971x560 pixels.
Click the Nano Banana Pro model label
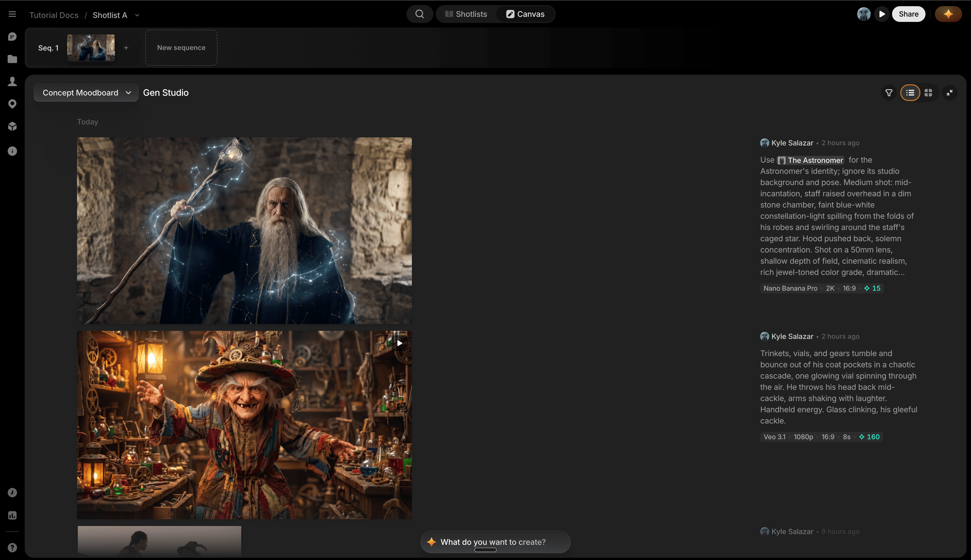pyautogui.click(x=790, y=288)
